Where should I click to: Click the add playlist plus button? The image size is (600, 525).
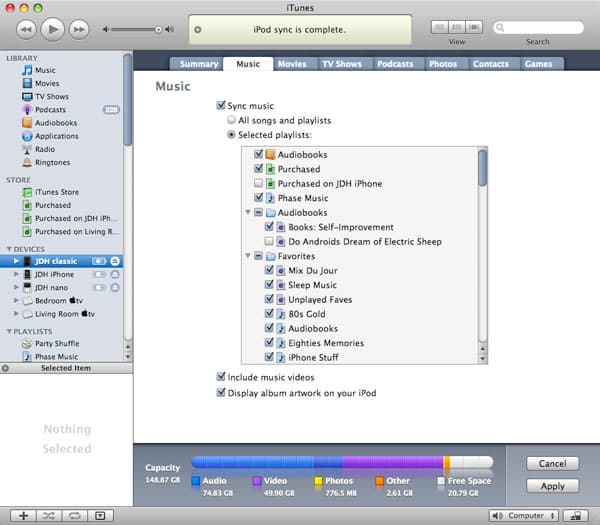pos(22,515)
